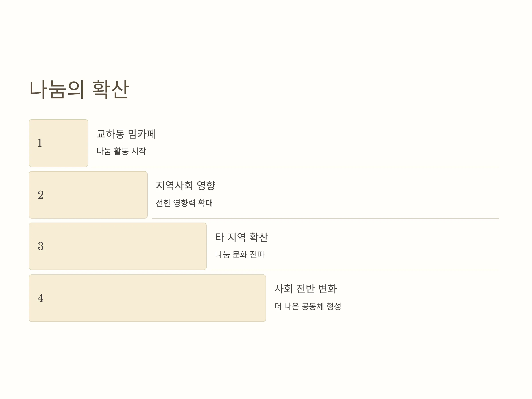Click the number 4 label

pos(40,298)
